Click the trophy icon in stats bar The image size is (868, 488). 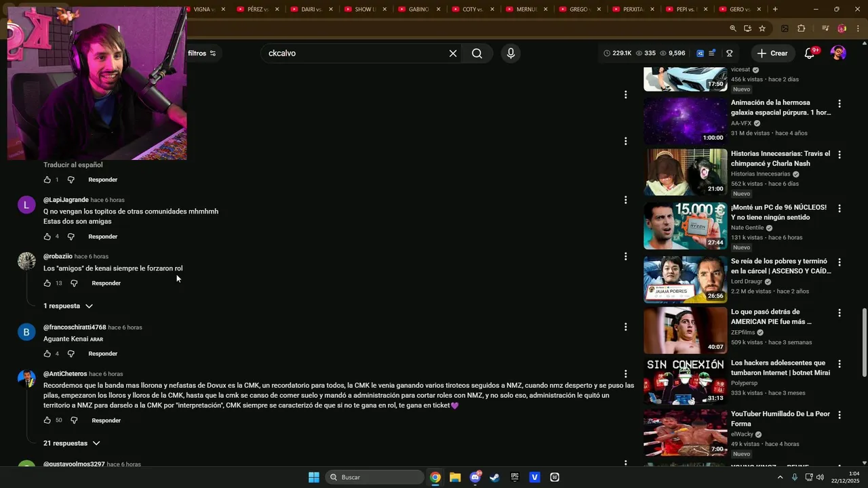[729, 54]
